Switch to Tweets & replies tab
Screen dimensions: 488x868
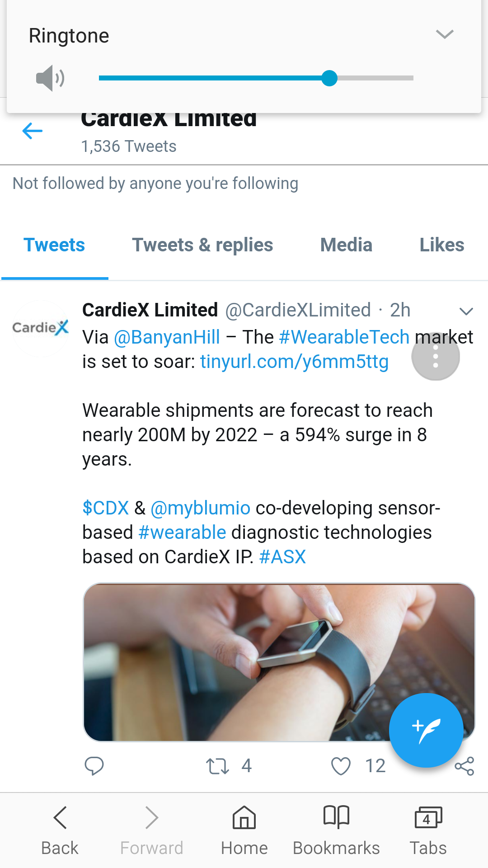click(x=202, y=245)
